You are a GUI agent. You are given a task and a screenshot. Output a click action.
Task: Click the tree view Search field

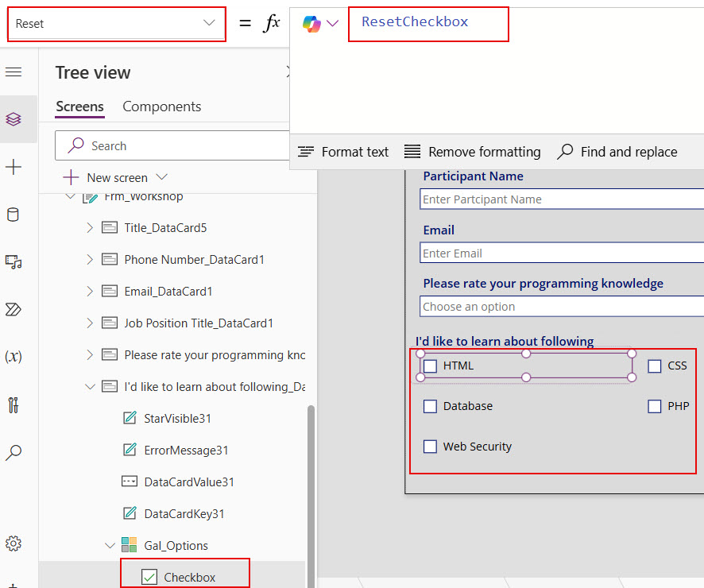[x=172, y=145]
